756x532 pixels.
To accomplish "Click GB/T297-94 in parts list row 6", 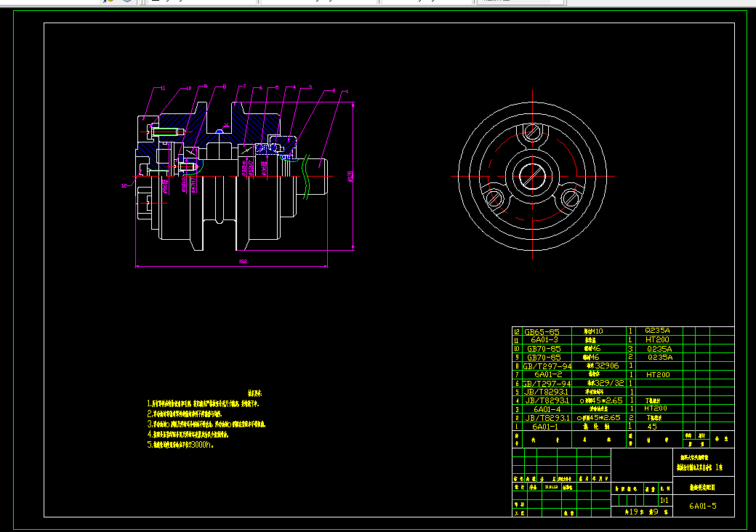I will [546, 383].
